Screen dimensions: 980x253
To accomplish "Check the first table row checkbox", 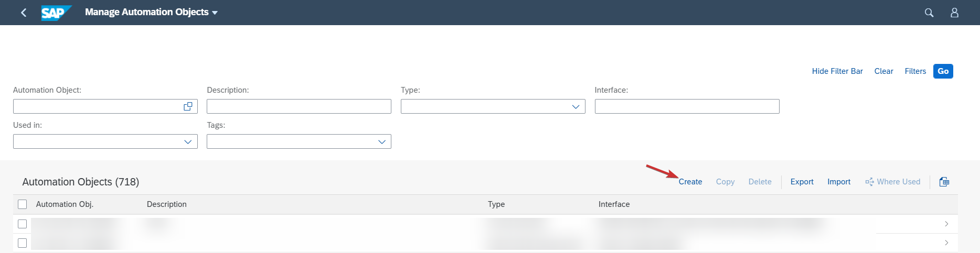I will coord(23,224).
